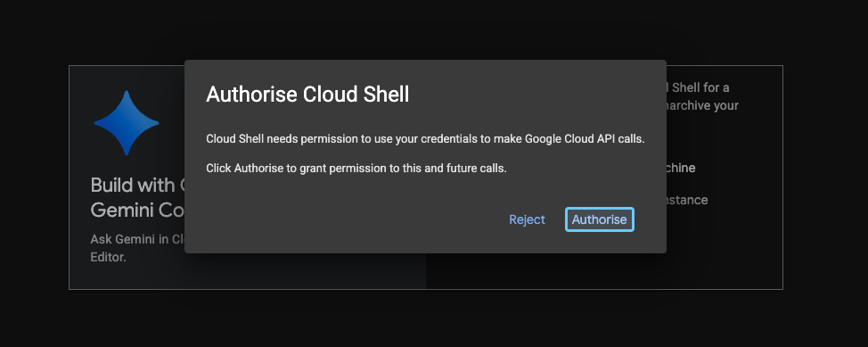Screen dimensions: 868x347
Task: Click the Reject button
Action: click(x=527, y=219)
